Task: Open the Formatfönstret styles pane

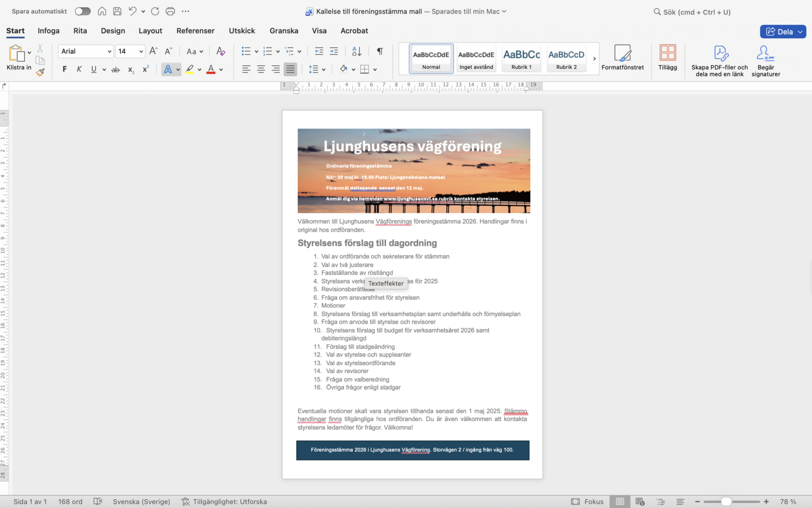Action: click(622, 58)
